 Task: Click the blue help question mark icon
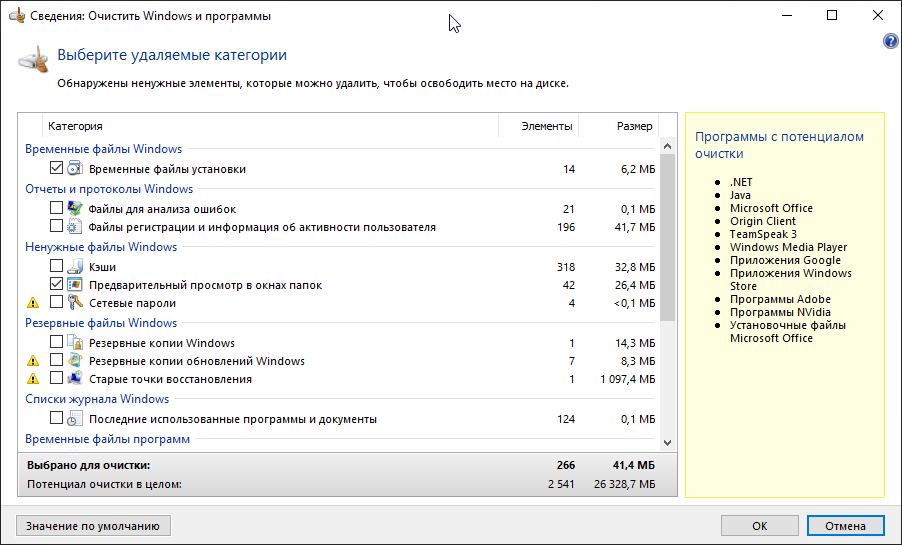pos(891,41)
